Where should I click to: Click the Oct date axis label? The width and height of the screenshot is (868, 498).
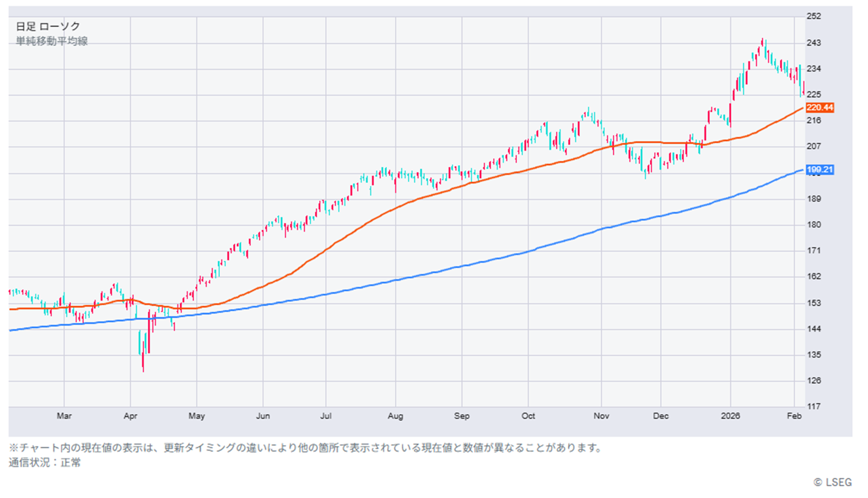click(x=528, y=416)
